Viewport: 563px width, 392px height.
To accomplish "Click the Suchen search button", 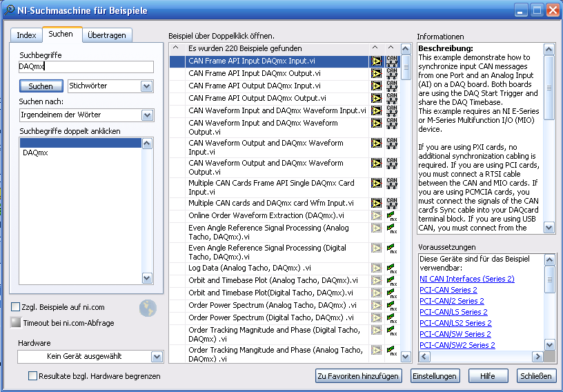I will (x=41, y=86).
